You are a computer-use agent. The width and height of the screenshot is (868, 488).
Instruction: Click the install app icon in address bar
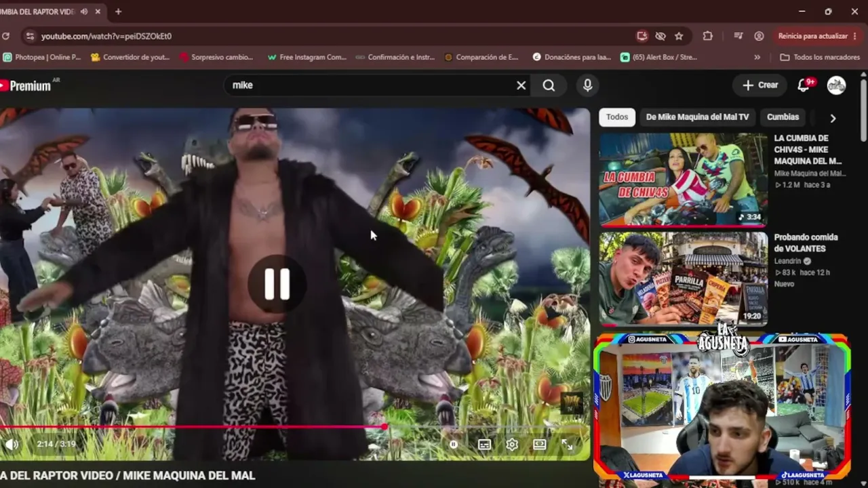[x=642, y=36]
